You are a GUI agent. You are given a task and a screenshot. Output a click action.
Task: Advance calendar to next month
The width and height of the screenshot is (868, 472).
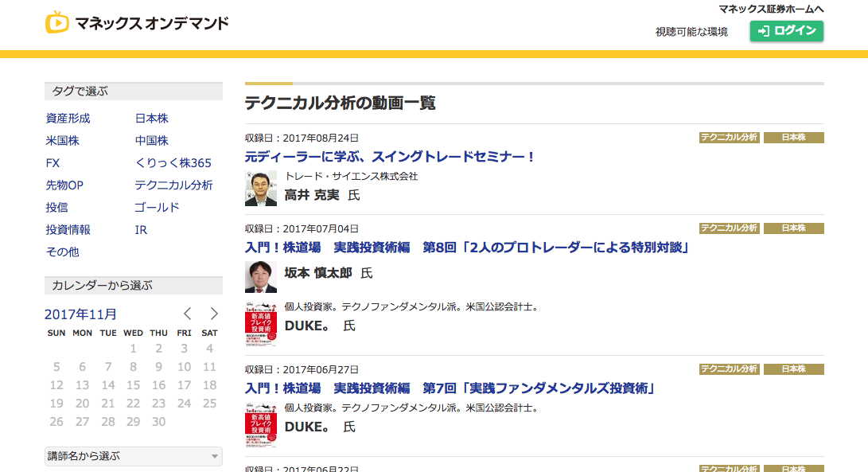pos(214,314)
